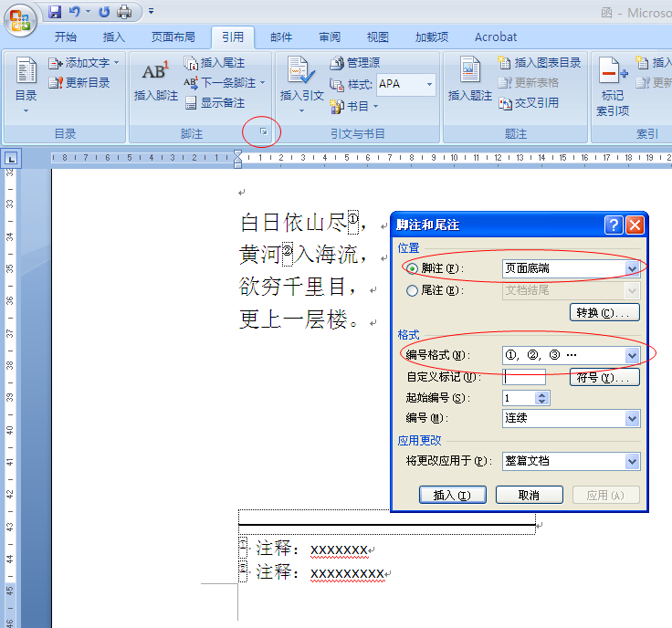Image resolution: width=672 pixels, height=628 pixels.
Task: Click 标记索引项 mark entry
Action: pos(613,87)
